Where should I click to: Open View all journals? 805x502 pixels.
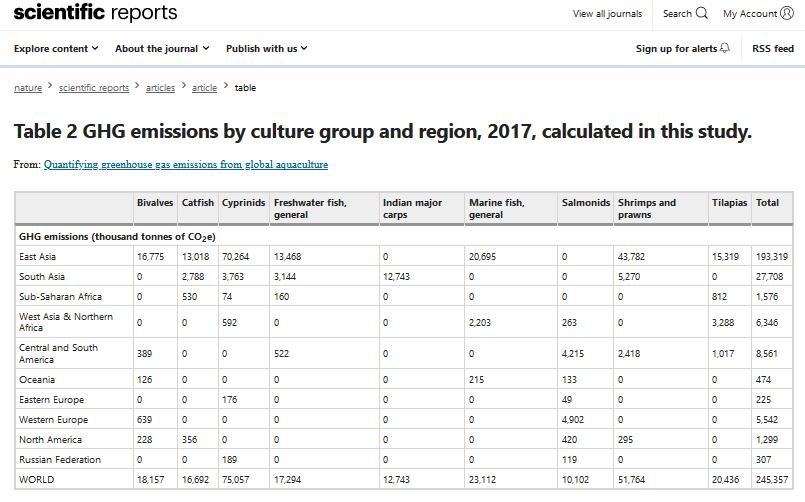pyautogui.click(x=607, y=14)
